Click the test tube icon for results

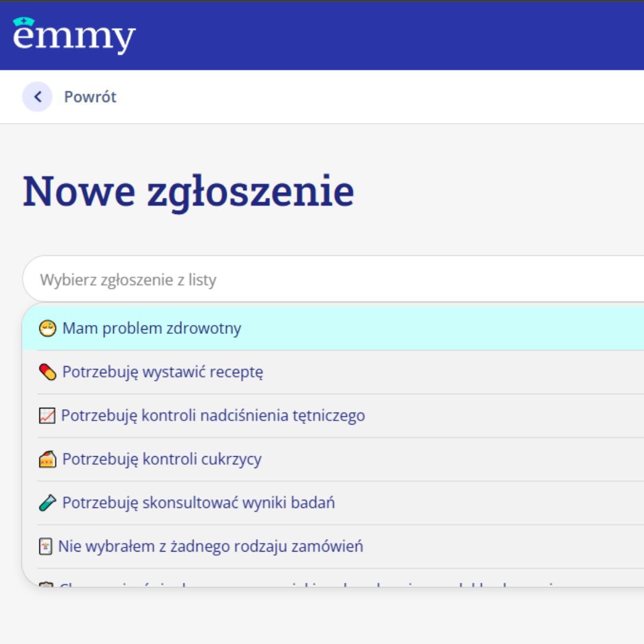coord(48,503)
